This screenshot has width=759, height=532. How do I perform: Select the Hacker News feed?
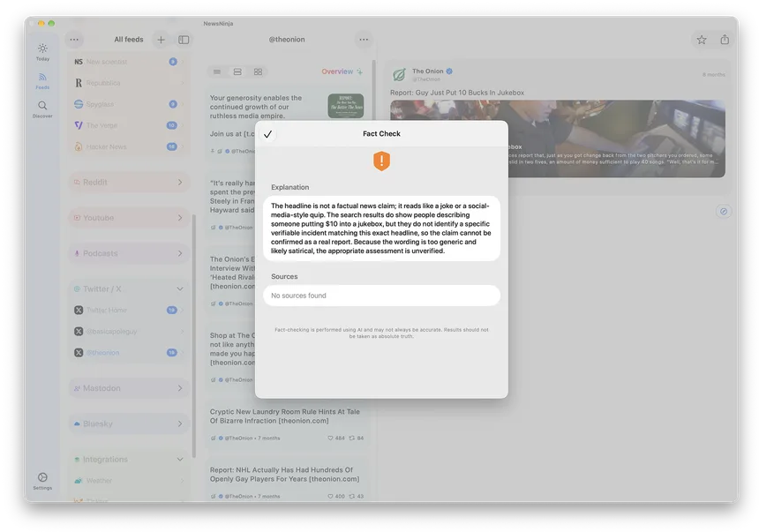point(128,146)
